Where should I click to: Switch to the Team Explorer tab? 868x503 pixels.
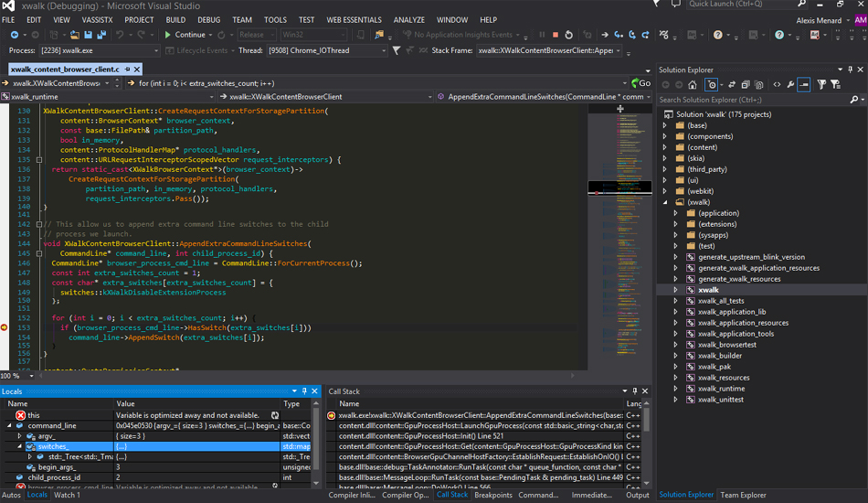point(743,495)
